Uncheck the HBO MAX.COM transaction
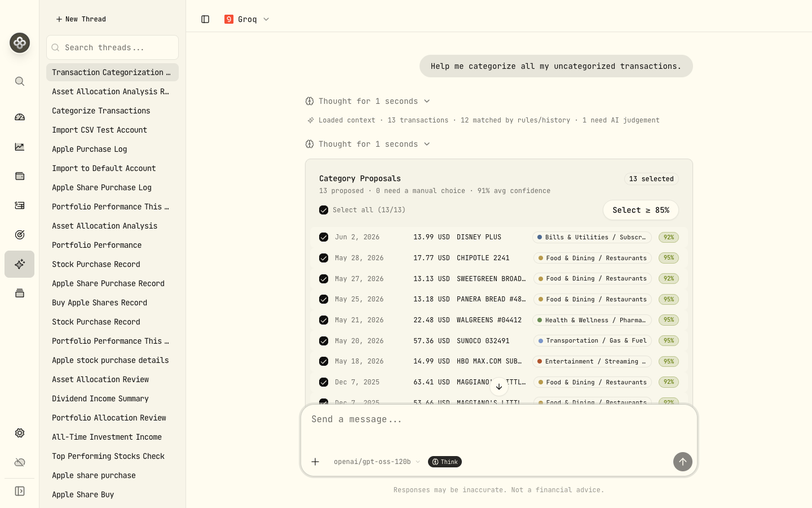This screenshot has height=508, width=812. click(x=324, y=361)
